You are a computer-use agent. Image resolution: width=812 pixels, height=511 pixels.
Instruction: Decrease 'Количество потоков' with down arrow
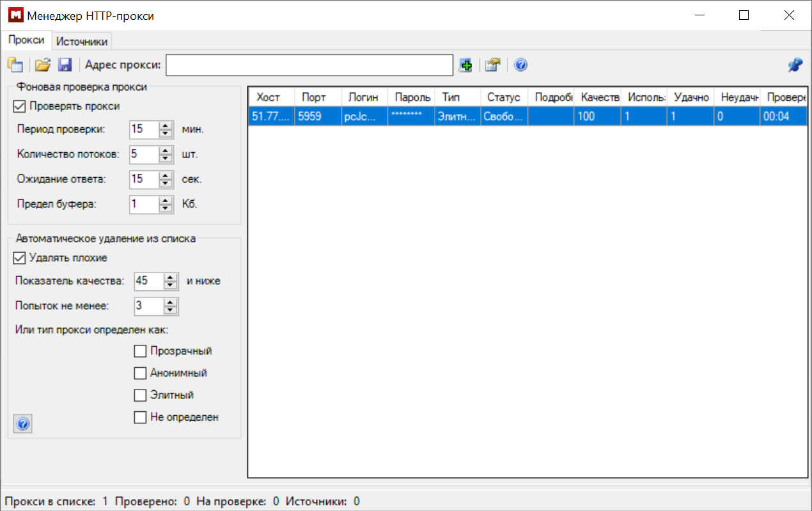pos(166,158)
